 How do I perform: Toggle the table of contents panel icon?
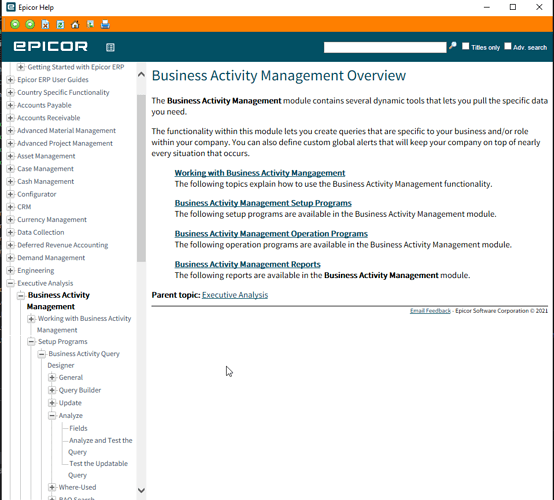tap(110, 47)
